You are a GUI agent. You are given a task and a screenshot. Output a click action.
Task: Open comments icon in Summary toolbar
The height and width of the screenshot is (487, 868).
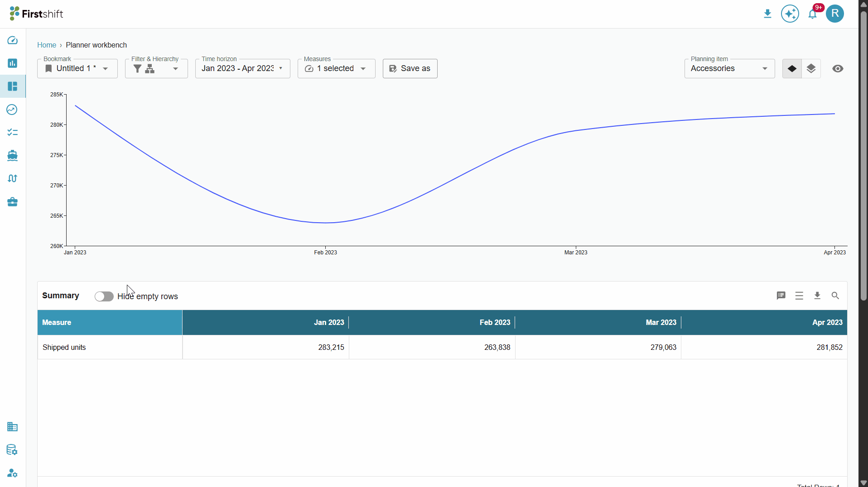pos(781,296)
